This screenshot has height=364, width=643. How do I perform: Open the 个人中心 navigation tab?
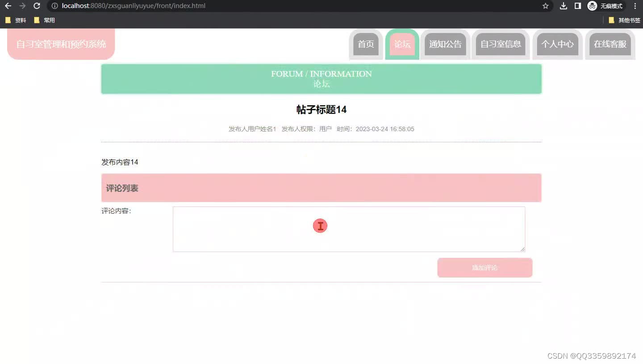point(557,44)
